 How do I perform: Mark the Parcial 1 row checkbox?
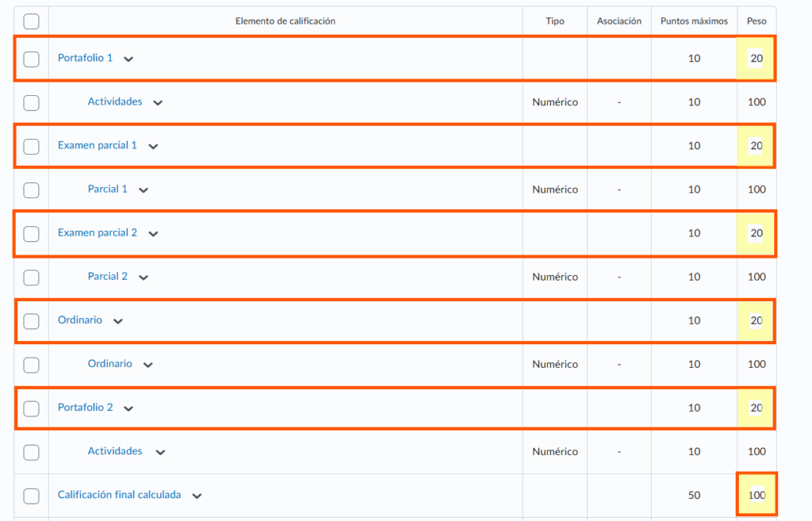tap(32, 190)
